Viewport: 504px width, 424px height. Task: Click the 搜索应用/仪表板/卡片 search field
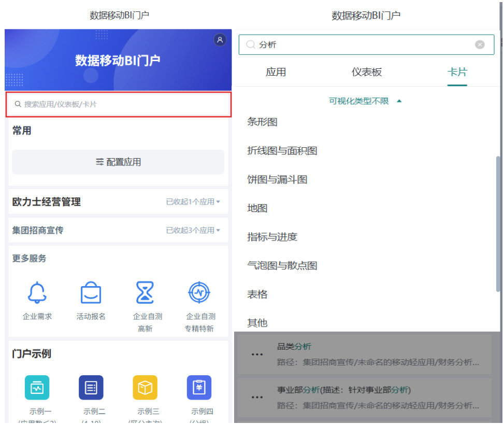[118, 104]
